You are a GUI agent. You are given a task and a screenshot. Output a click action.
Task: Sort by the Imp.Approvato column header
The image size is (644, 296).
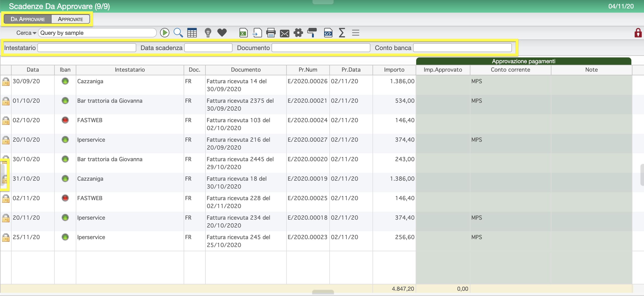pyautogui.click(x=443, y=70)
